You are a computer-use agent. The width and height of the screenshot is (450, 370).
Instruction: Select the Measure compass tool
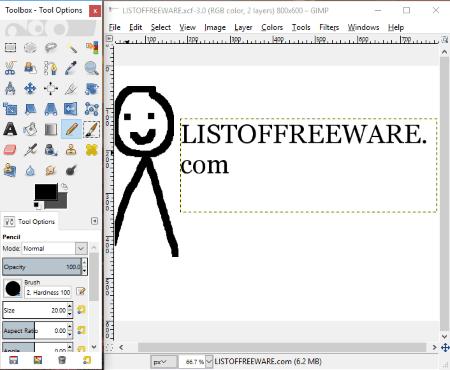[10, 89]
